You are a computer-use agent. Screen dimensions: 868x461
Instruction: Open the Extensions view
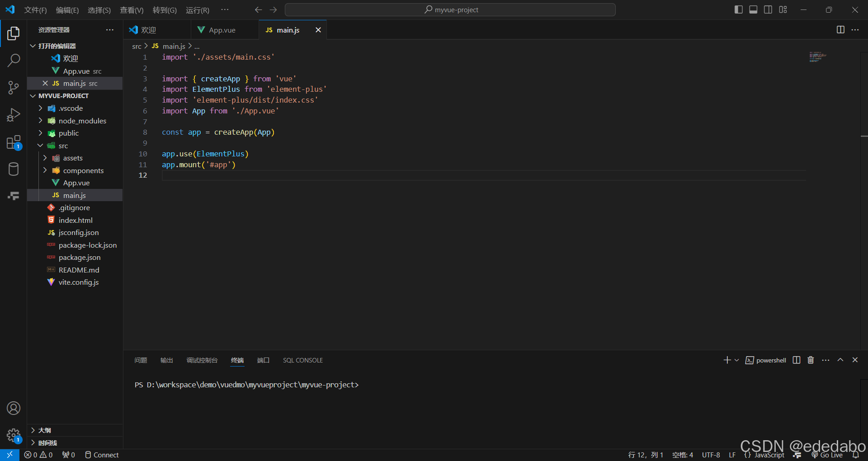pos(14,142)
